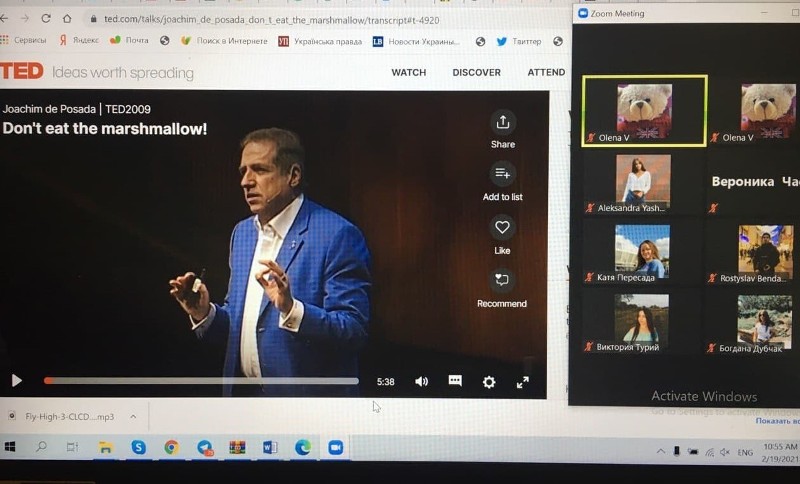800x484 pixels.
Task: Click the globe bookmark right of Почта
Action: pos(164,40)
